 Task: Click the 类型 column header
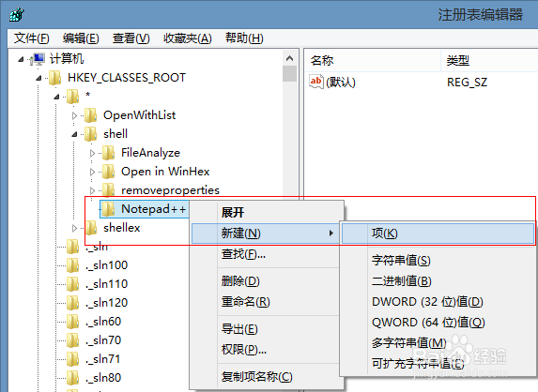click(x=490, y=61)
